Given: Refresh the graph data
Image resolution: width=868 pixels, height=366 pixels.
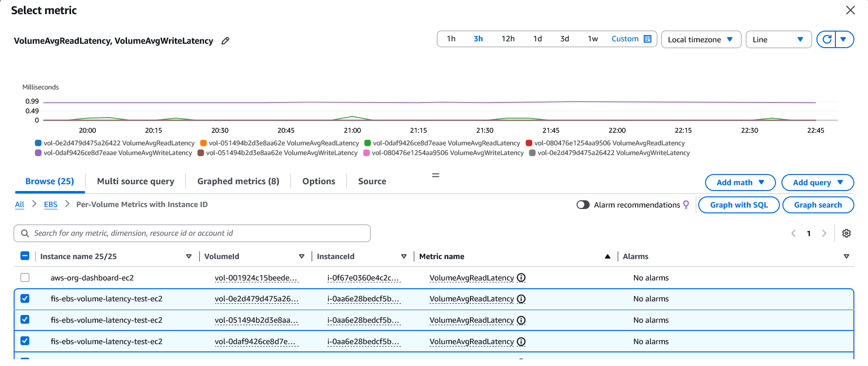Looking at the screenshot, I should click(x=826, y=39).
